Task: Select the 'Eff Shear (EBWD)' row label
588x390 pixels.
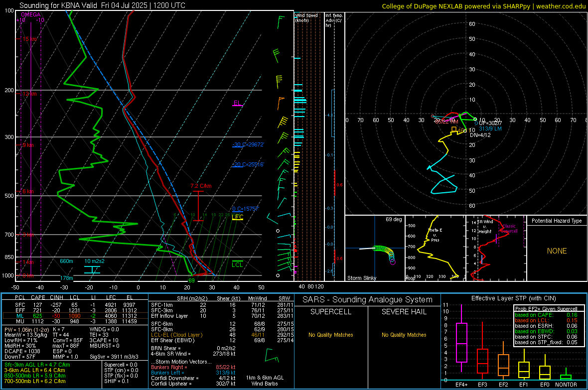Action: (x=173, y=340)
